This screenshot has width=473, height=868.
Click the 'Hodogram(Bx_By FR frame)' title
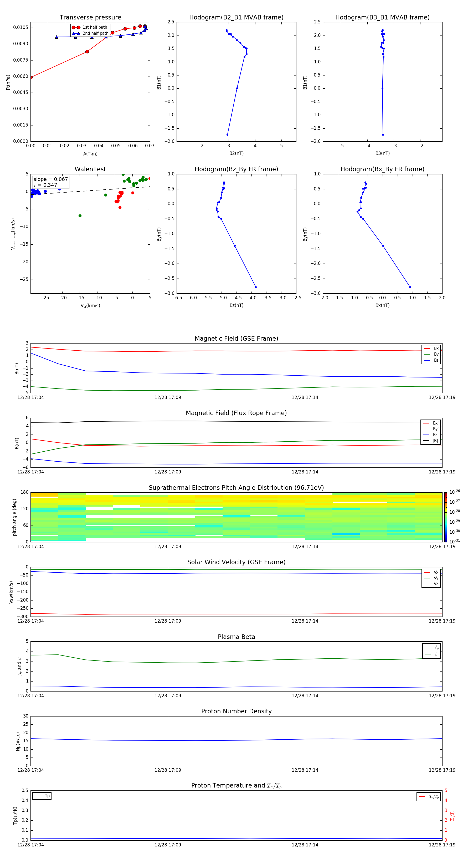[x=382, y=169]
